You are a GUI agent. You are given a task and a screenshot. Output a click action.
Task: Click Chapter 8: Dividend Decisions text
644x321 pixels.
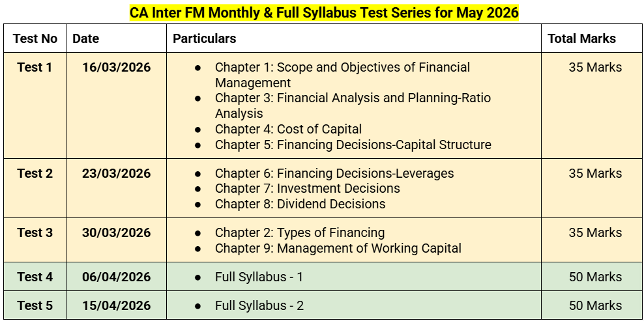pos(300,204)
